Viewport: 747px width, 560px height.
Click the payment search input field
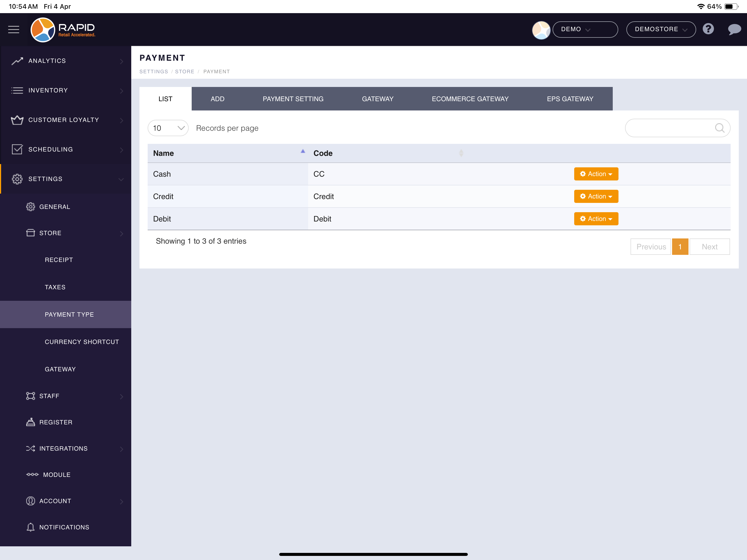coord(678,128)
